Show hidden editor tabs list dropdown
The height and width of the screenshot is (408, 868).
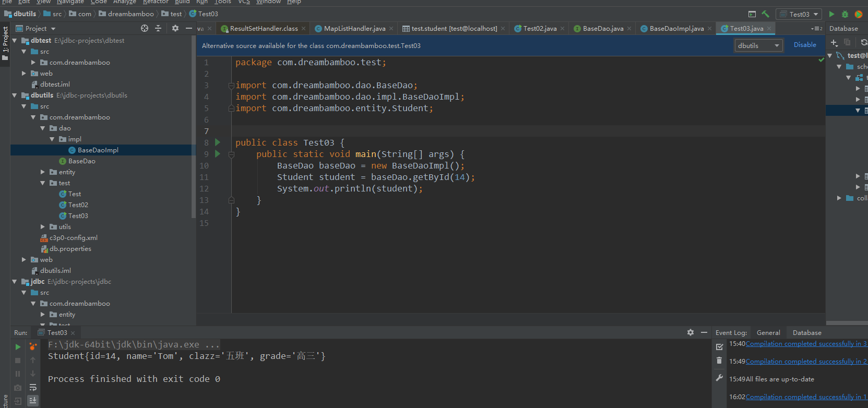pos(817,29)
